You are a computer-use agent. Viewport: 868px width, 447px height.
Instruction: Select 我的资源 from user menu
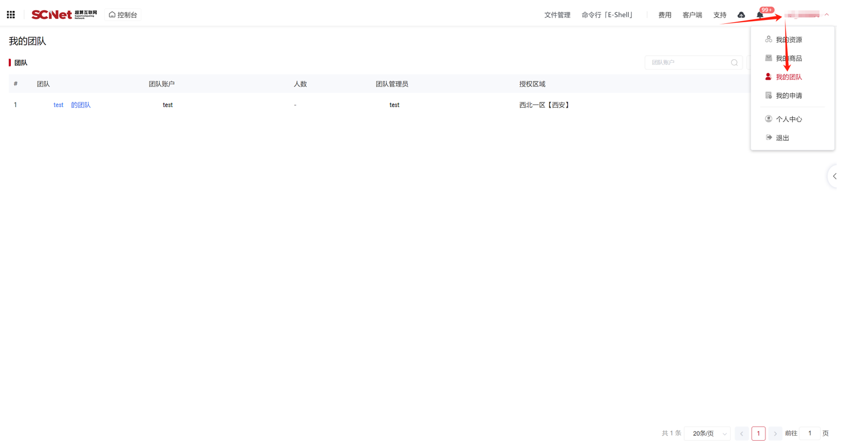click(x=788, y=40)
